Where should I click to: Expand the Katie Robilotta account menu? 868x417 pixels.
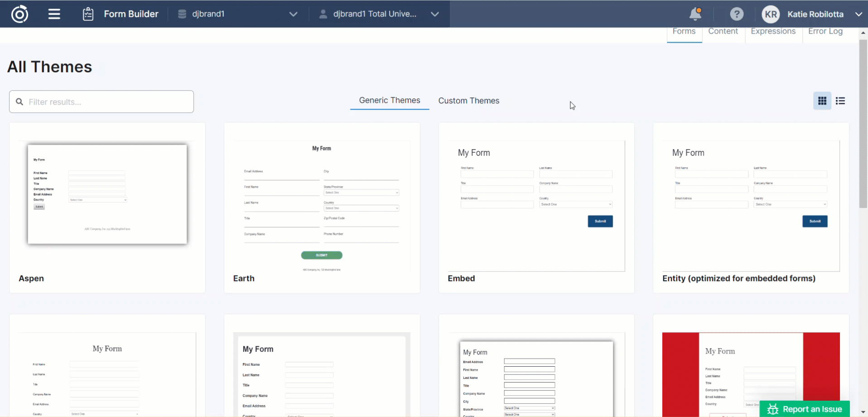pyautogui.click(x=858, y=14)
